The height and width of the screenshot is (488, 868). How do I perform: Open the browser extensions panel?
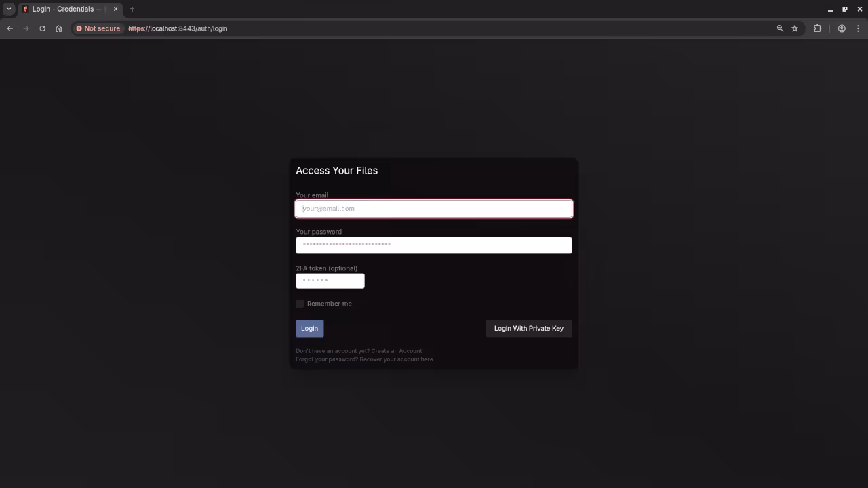[818, 28]
